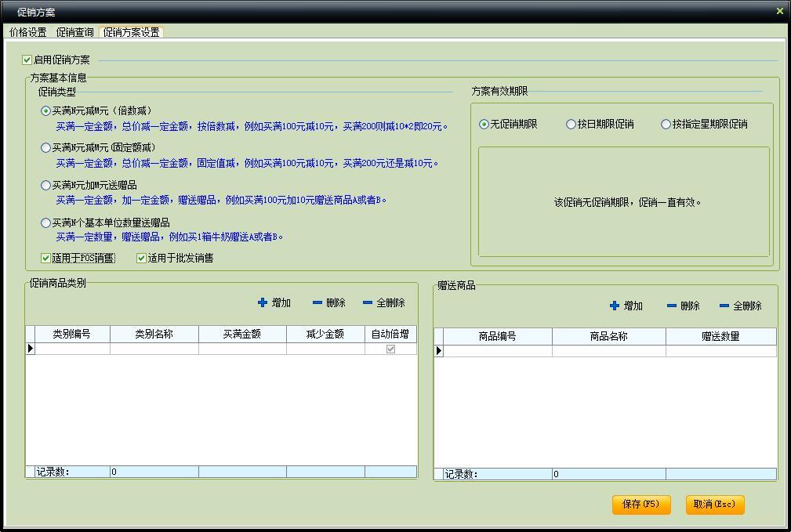The width and height of the screenshot is (791, 532).
Task: Click the text 该促销无促销期限，促销一直有效。
Action: pos(627,203)
